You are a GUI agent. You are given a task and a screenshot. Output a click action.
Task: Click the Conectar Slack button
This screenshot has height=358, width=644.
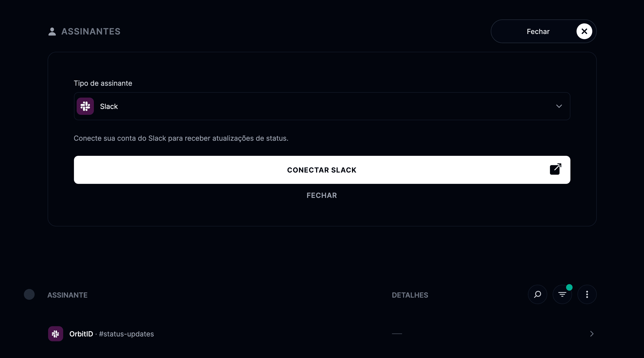[x=322, y=170]
